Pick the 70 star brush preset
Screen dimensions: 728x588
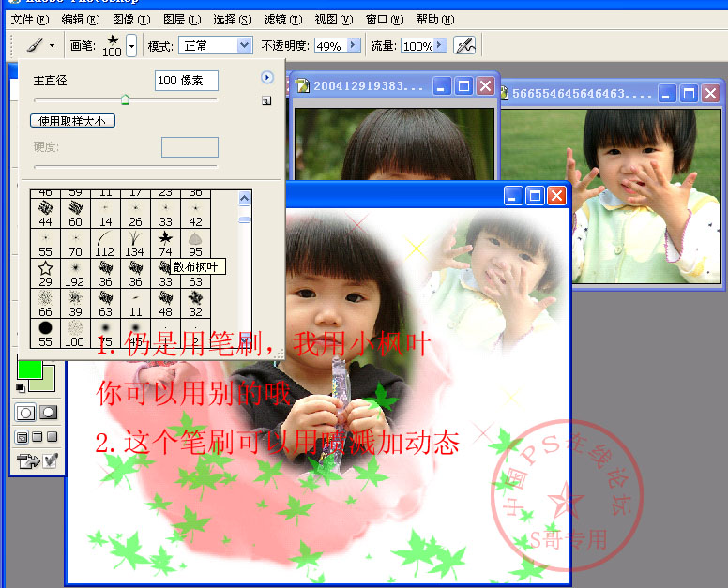(x=75, y=244)
